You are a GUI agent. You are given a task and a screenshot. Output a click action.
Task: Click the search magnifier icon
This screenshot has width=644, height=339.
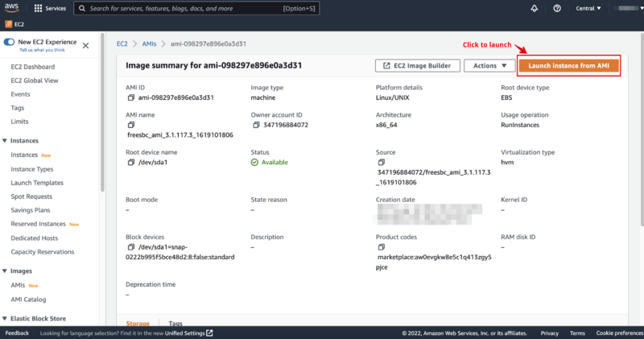coord(82,8)
